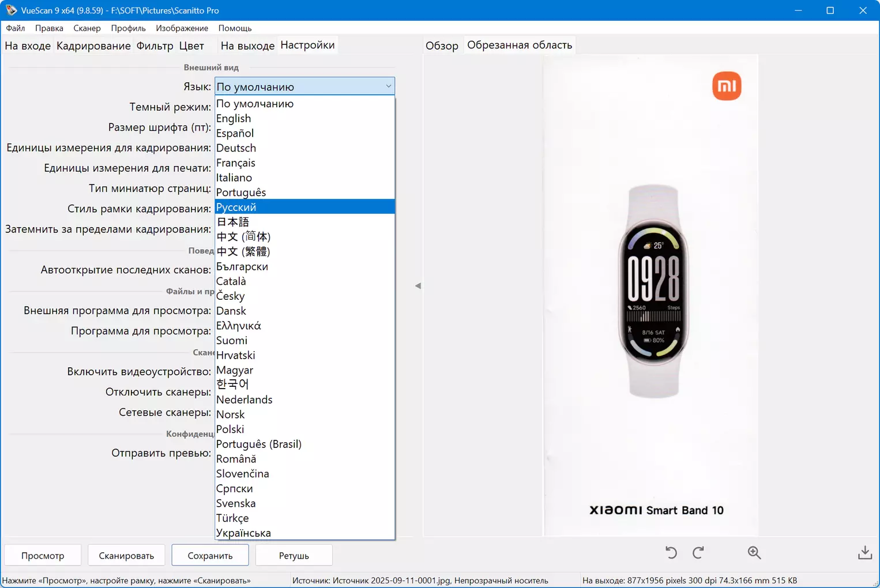Choose Українська in the language list
880x588 pixels.
point(304,533)
